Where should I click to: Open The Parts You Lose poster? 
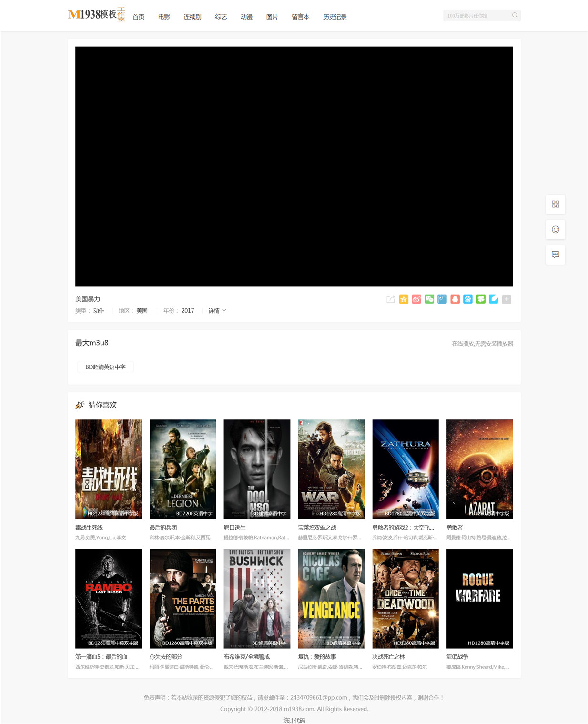pos(183,598)
